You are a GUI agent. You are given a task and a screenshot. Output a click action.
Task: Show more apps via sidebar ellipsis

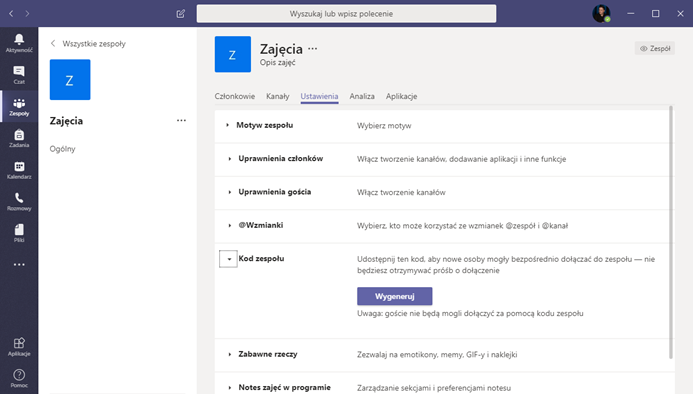tap(19, 264)
